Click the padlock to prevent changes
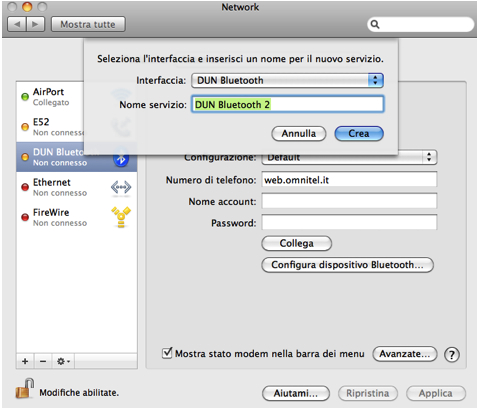 [25, 388]
